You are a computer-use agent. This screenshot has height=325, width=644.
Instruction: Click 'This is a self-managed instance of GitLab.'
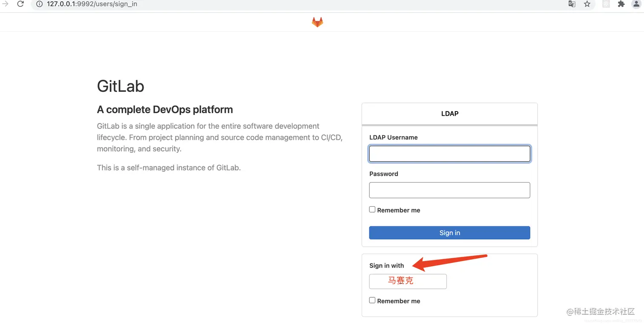(169, 168)
